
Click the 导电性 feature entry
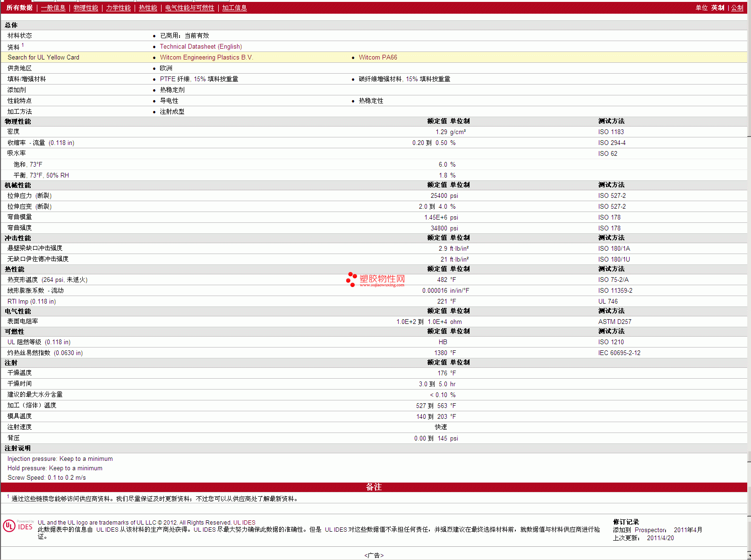[169, 101]
